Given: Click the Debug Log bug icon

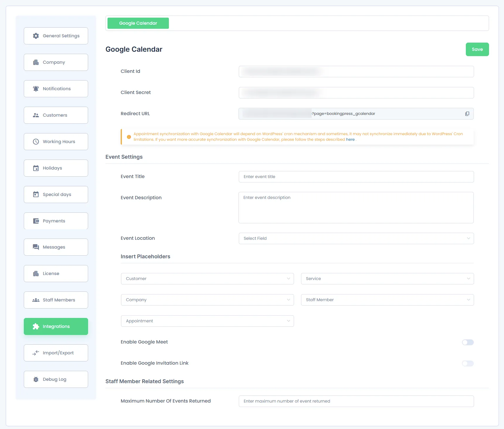Looking at the screenshot, I should click(x=36, y=379).
